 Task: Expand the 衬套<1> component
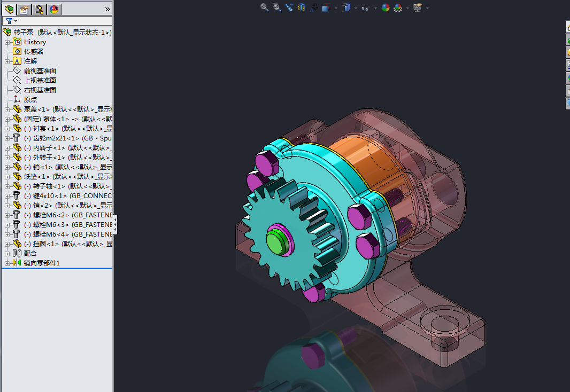click(7, 129)
